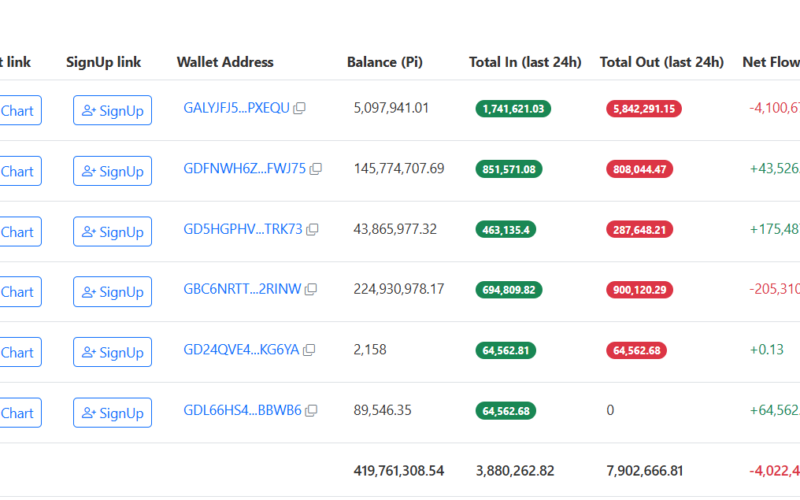Click green 1,741,621.03 total in badge

[513, 109]
